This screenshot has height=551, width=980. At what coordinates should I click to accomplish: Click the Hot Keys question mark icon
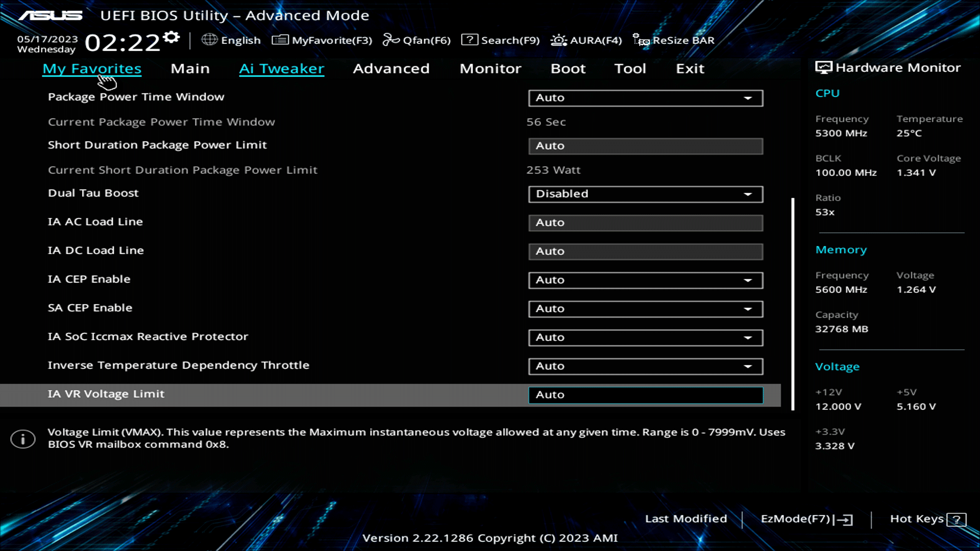tap(955, 519)
